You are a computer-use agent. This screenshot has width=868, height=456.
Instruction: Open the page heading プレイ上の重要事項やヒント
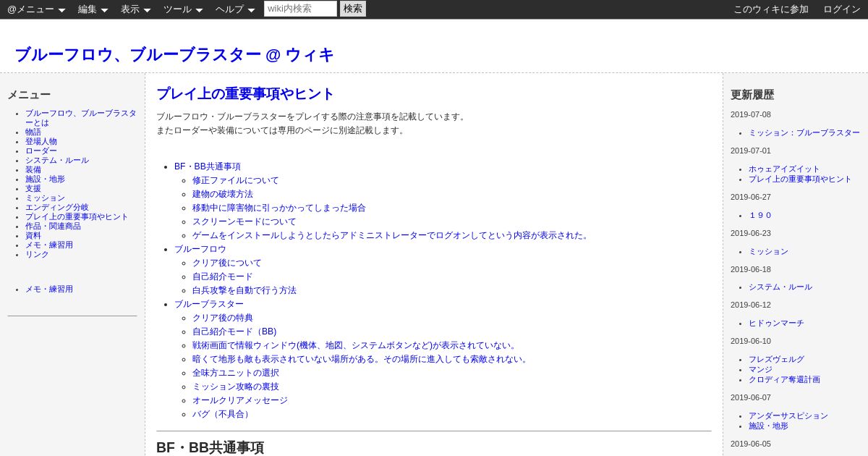(x=246, y=94)
